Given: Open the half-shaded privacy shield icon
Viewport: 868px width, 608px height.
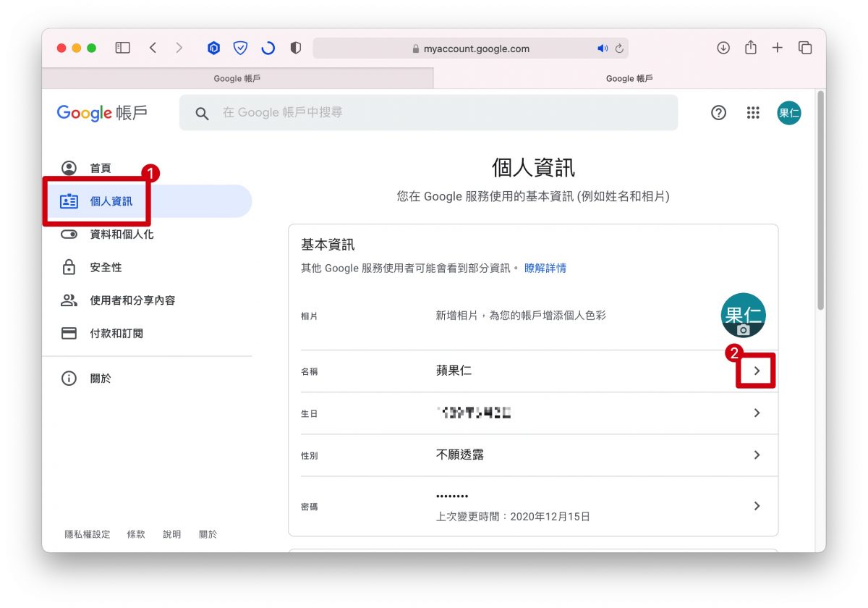Looking at the screenshot, I should click(295, 48).
